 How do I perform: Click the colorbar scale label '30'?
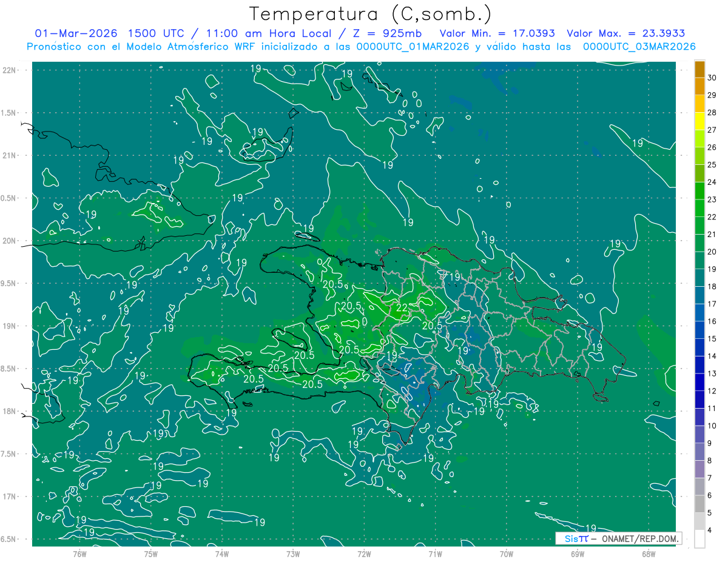click(712, 78)
